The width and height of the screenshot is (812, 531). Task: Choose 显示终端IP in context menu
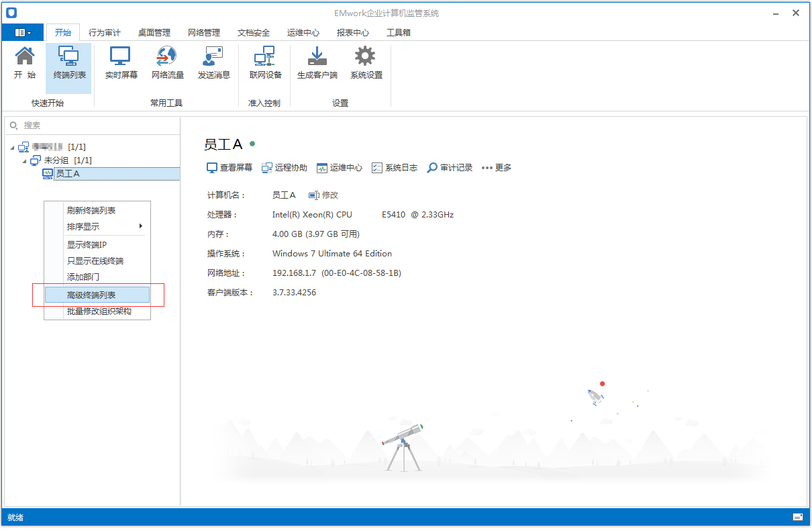(97, 245)
